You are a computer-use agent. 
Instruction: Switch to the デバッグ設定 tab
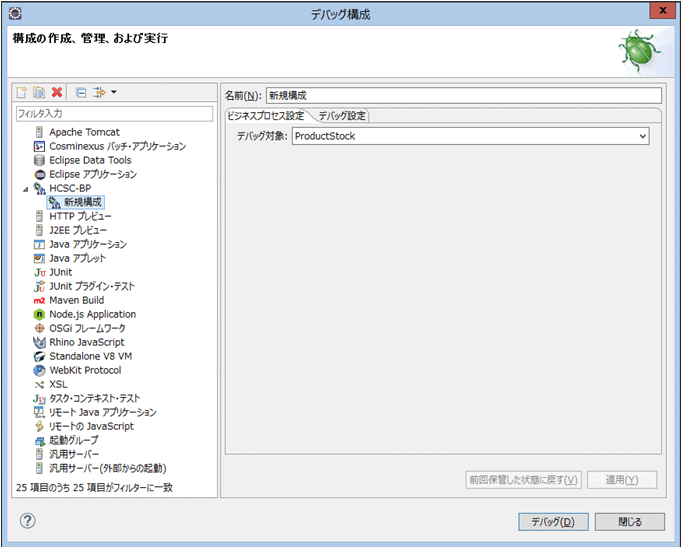(342, 116)
